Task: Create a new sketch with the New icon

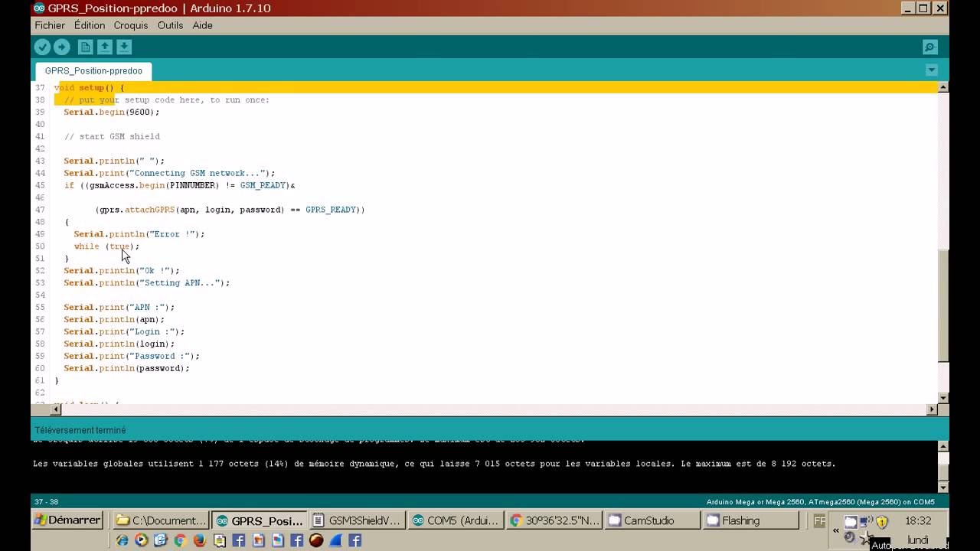Action: (x=86, y=47)
